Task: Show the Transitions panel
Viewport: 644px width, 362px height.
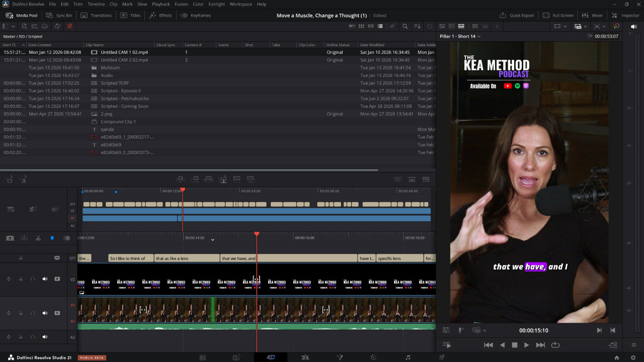Action: point(96,16)
